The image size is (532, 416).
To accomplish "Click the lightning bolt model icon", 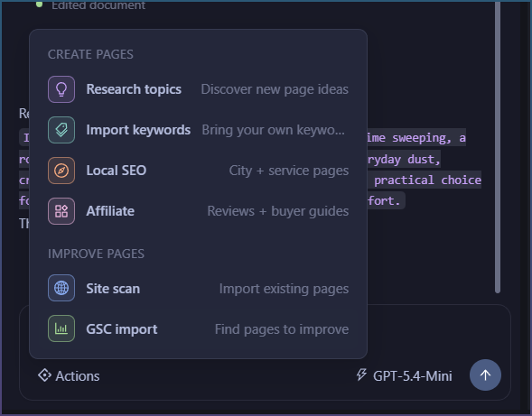I will point(361,374).
